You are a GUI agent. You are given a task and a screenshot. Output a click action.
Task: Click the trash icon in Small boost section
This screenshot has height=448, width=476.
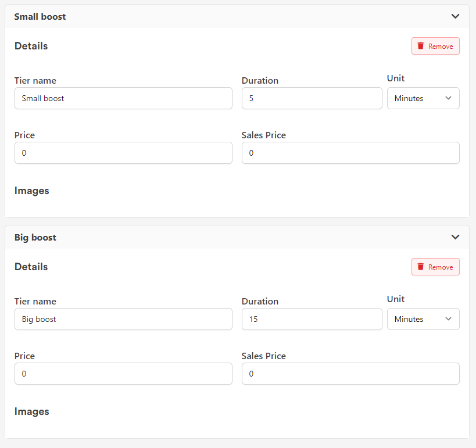pos(421,46)
